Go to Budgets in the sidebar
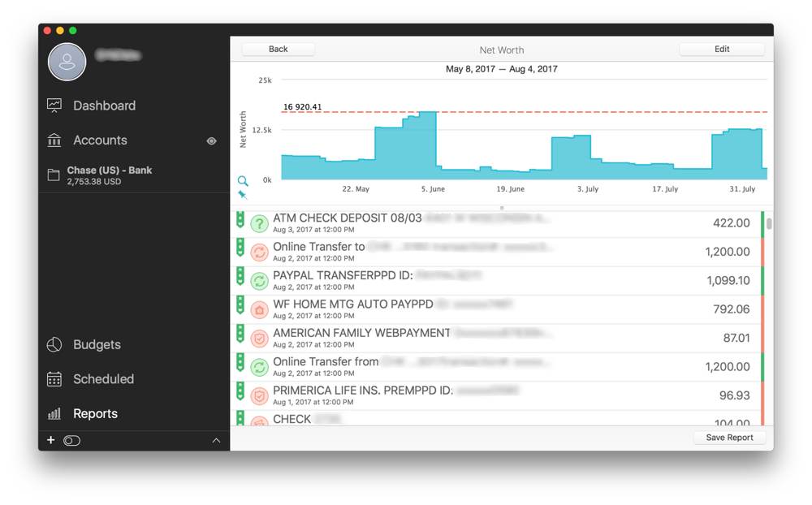 tap(97, 344)
